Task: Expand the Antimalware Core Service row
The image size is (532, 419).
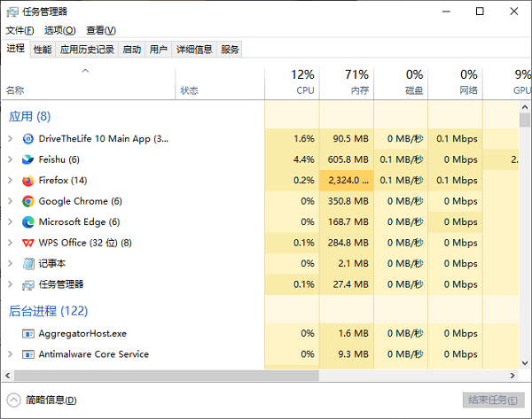Action: coord(10,354)
